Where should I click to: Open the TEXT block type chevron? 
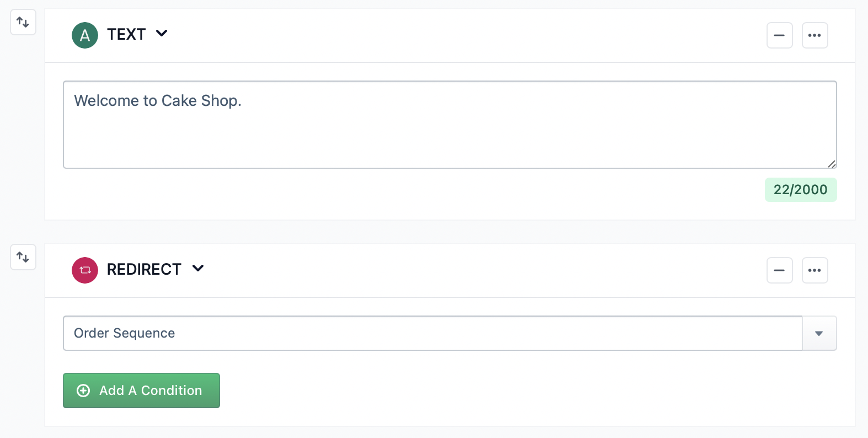(x=162, y=34)
